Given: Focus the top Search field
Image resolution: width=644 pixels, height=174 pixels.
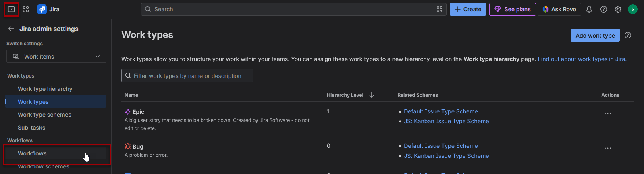Looking at the screenshot, I should pos(293,9).
